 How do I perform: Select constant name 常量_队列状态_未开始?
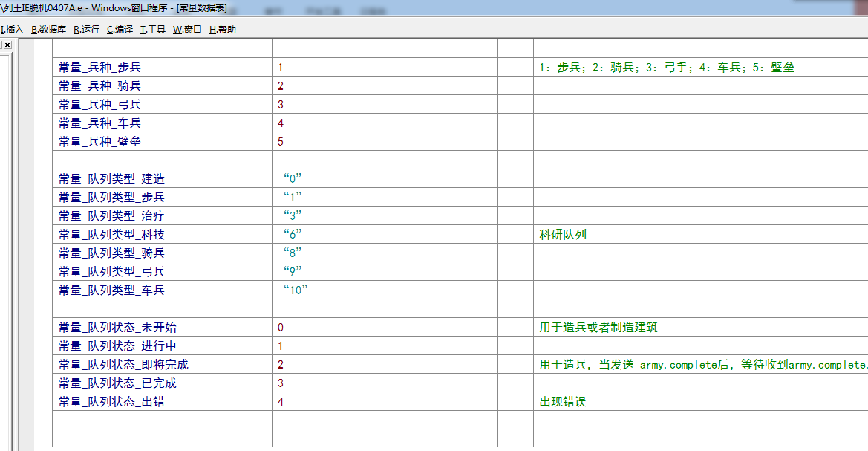tap(117, 328)
